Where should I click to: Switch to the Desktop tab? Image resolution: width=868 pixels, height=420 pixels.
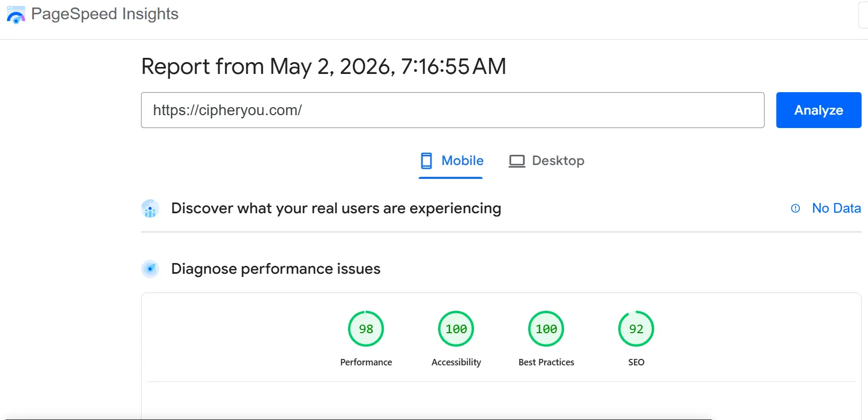click(546, 161)
